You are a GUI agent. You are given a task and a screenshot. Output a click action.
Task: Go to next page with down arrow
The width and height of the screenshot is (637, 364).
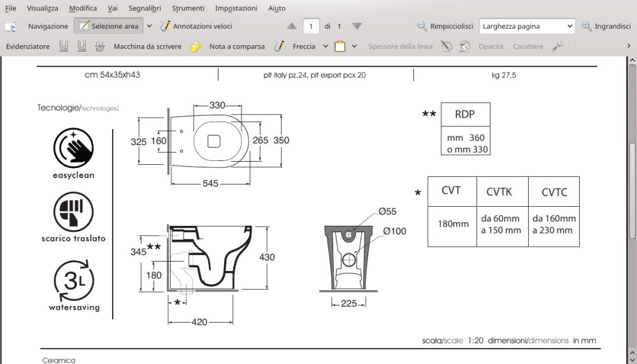point(357,26)
